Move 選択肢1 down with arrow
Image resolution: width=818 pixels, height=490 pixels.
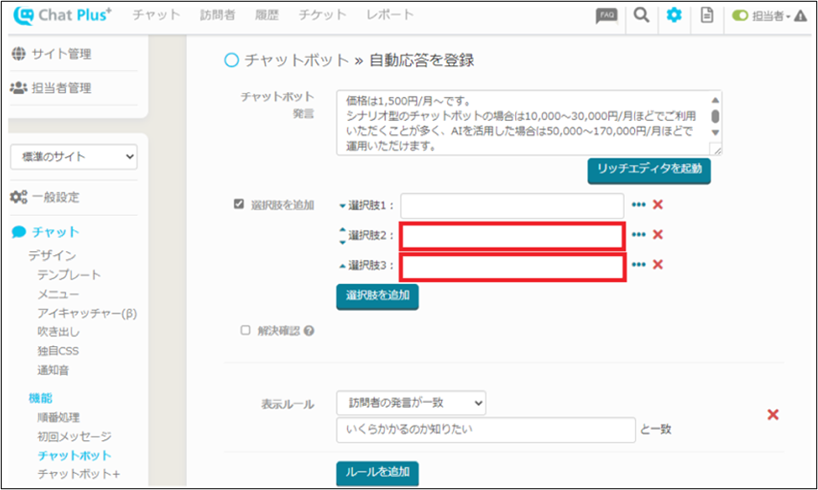[343, 206]
